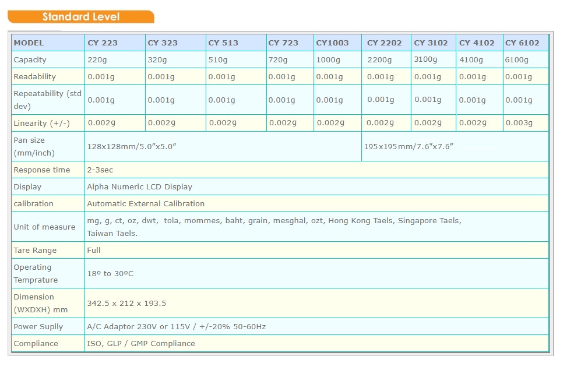Select the Capacity row label
This screenshot has height=370, width=588.
click(30, 59)
